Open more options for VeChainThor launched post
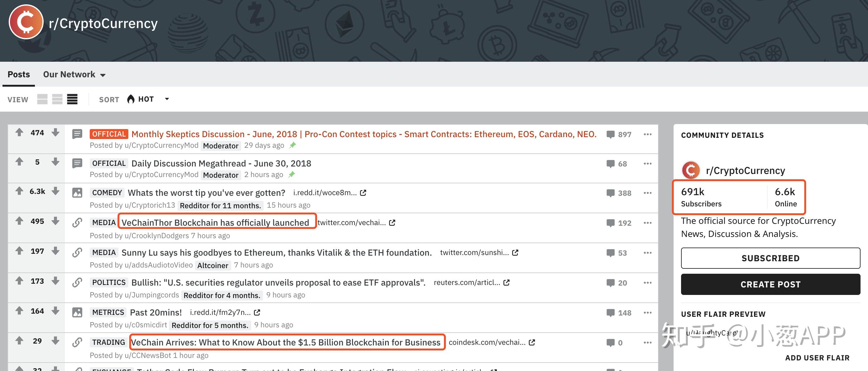The image size is (868, 371). 647,223
